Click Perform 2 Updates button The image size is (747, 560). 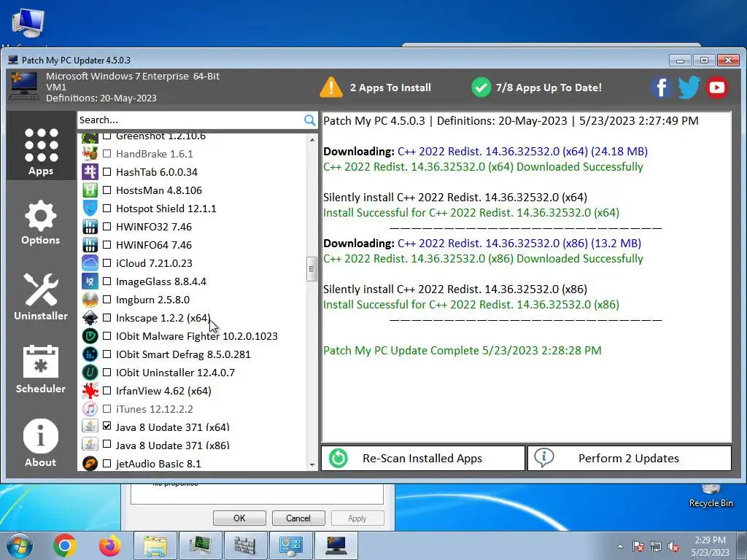click(630, 458)
